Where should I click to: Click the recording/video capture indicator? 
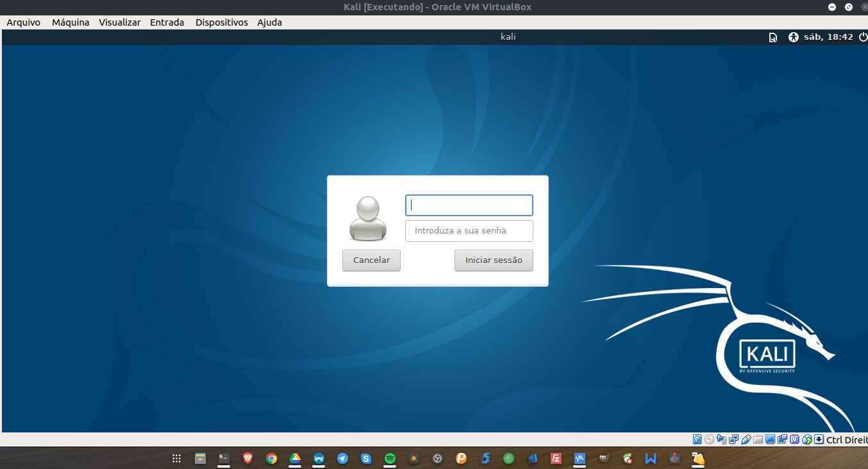point(782,439)
